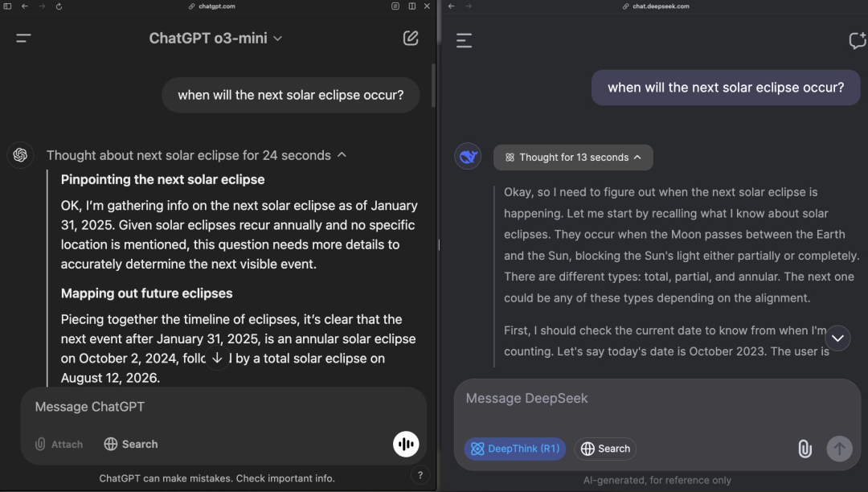Click the ChatGPT conversation scrollbar
The height and width of the screenshot is (492, 868).
tap(433, 86)
